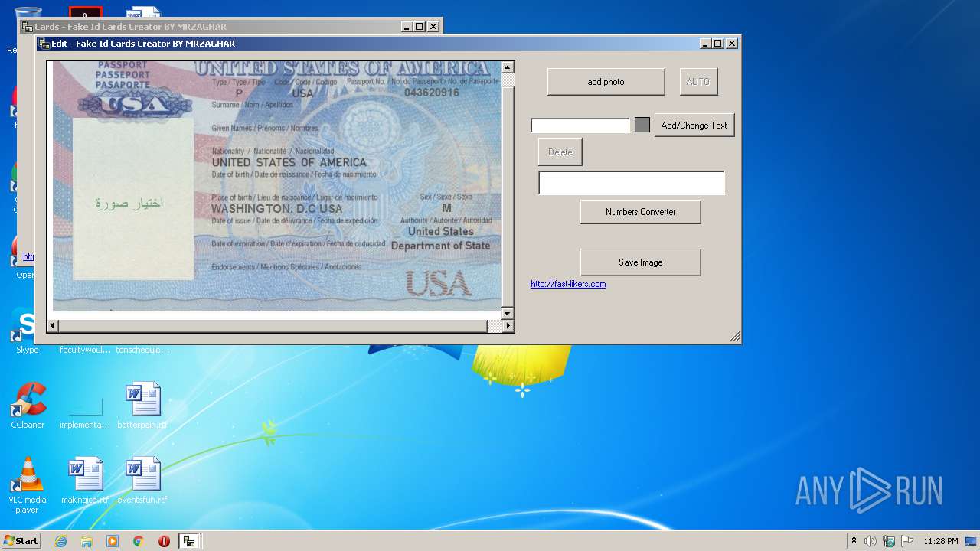
Task: Click the add photo button
Action: (606, 82)
